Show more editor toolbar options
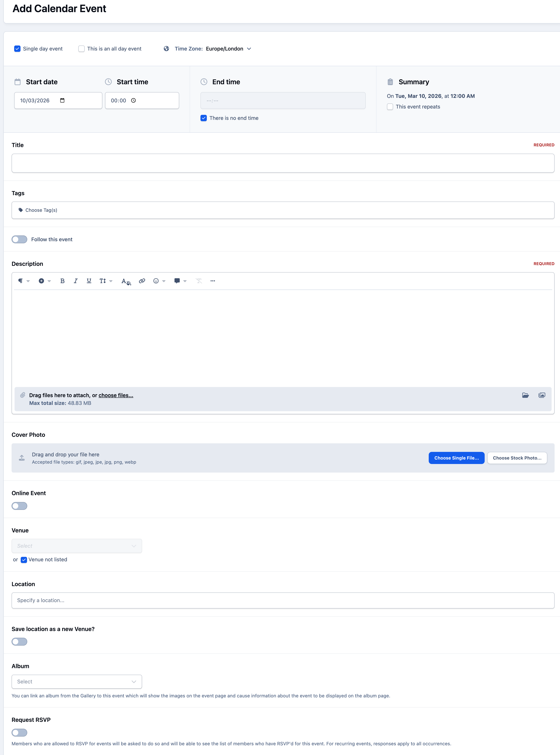 [213, 281]
